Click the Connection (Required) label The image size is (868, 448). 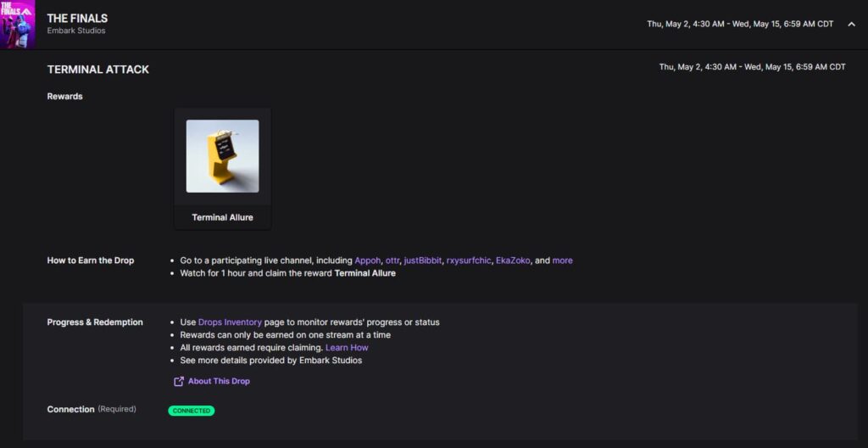[92, 409]
